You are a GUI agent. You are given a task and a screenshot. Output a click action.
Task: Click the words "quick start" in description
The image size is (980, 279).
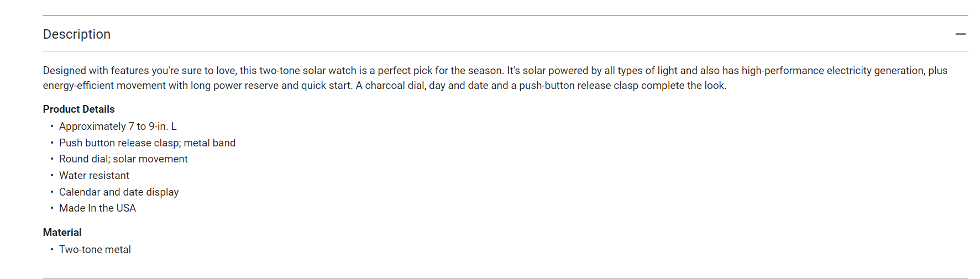(326, 86)
